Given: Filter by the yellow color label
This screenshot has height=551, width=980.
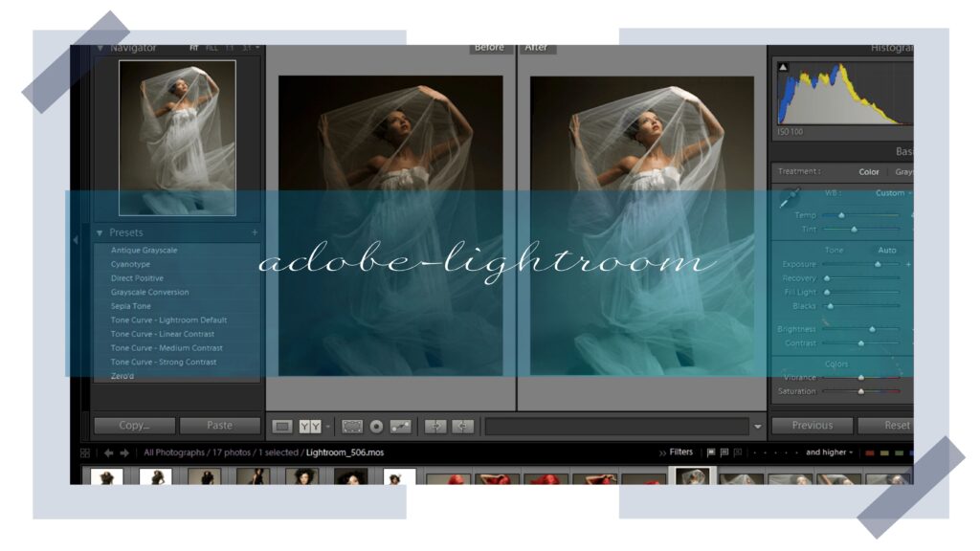Looking at the screenshot, I should pos(884,452).
